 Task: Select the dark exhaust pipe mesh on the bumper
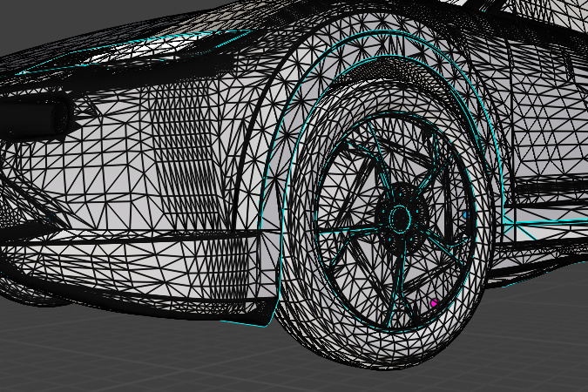[35, 118]
